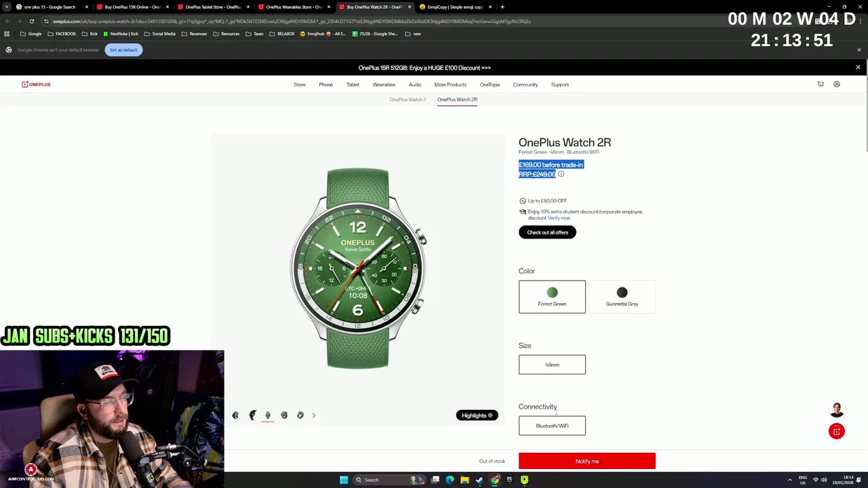The height and width of the screenshot is (488, 868).
Task: Open the BELABOX bookmark folder
Action: pos(282,34)
